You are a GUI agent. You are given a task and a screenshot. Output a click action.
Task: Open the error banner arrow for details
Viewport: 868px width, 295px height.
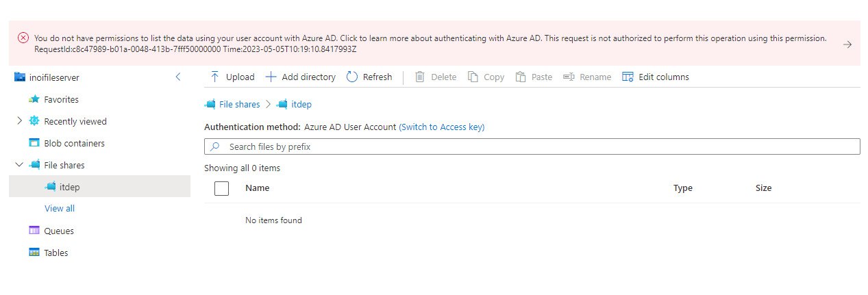(847, 44)
